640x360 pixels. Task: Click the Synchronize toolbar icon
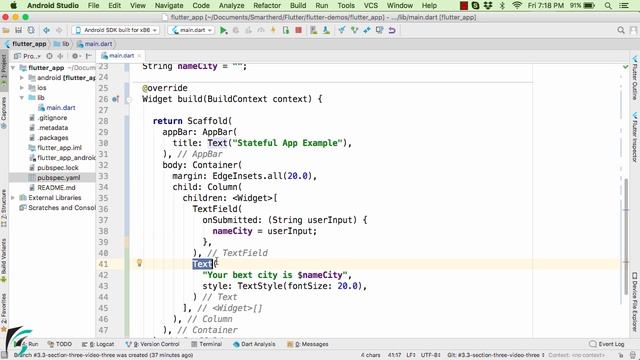(x=31, y=30)
